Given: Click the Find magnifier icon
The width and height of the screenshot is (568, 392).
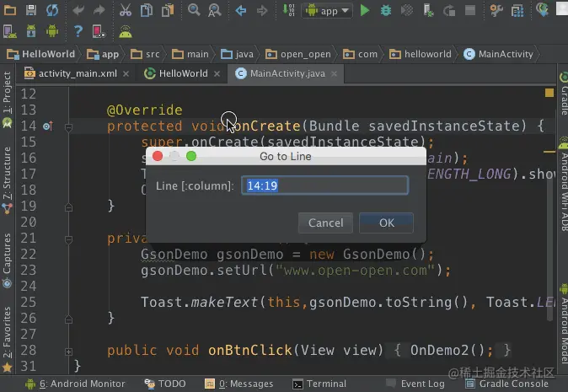Looking at the screenshot, I should (x=194, y=10).
